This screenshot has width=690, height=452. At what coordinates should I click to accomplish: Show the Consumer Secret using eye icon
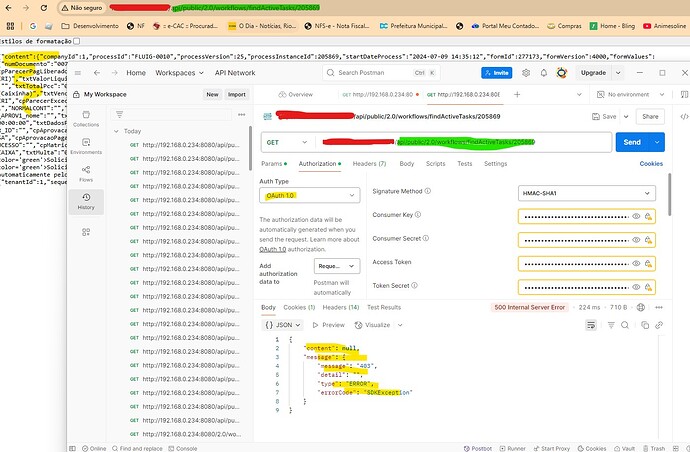coord(635,239)
